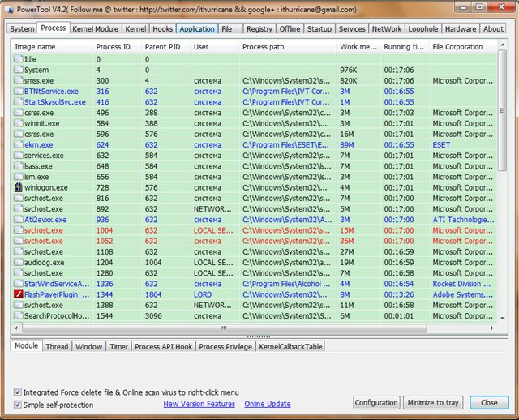Screen dimensions: 519x420
Task: Click the vertical scrollbar down arrow
Action: tap(502, 318)
